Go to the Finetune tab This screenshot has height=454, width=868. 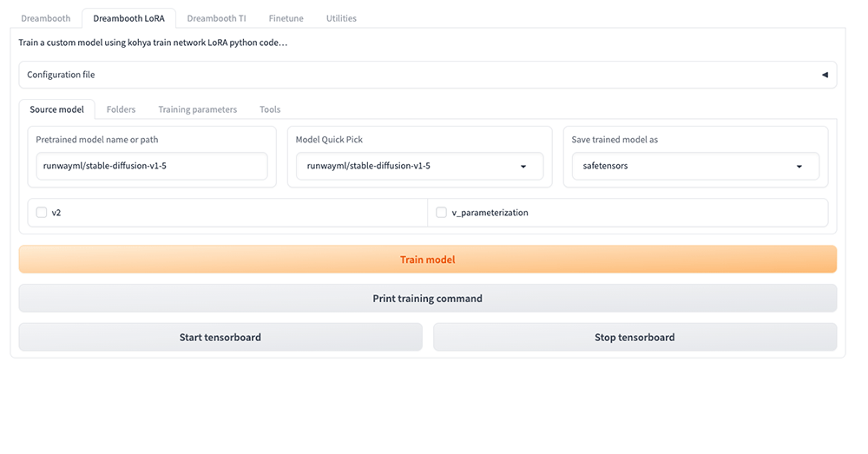tap(286, 18)
